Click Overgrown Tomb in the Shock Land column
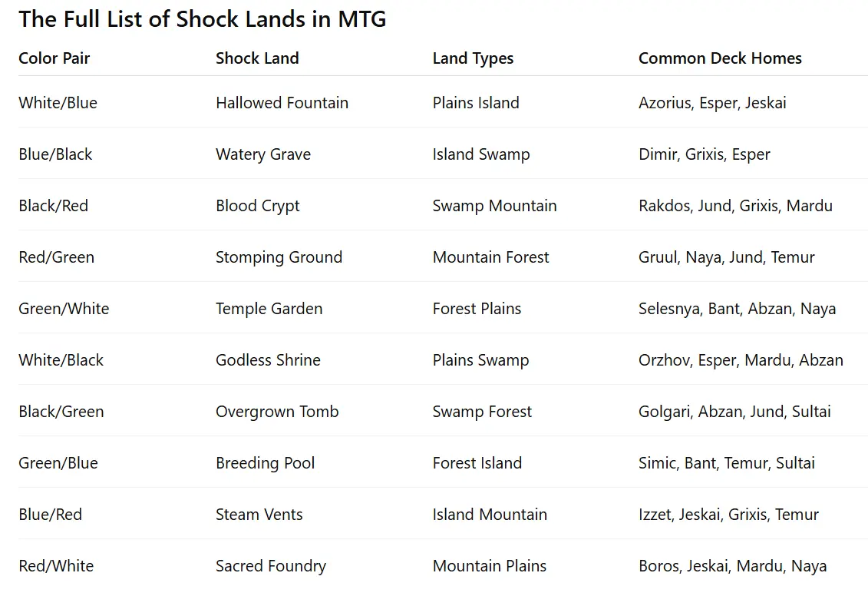The image size is (868, 606). 277,412
